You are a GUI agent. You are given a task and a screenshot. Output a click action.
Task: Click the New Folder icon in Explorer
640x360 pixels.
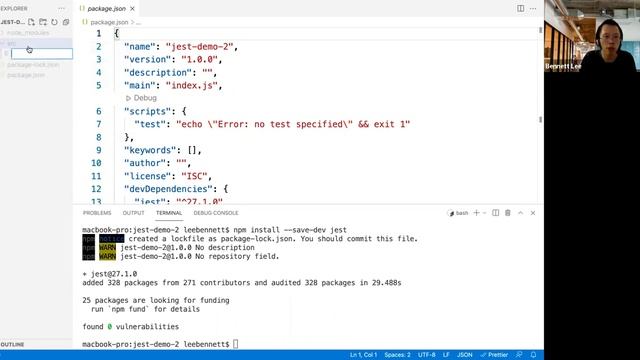pos(43,22)
